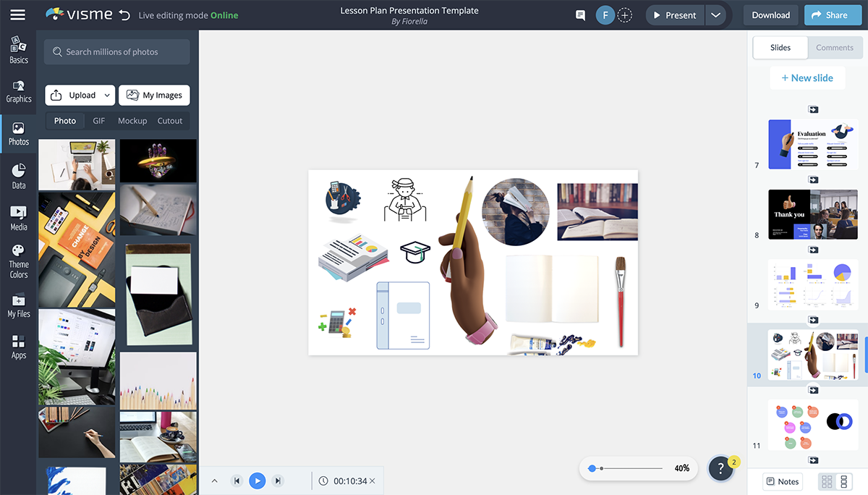Screen dimensions: 868x495
Task: Open the Graphics sidebar panel
Action: click(x=19, y=91)
